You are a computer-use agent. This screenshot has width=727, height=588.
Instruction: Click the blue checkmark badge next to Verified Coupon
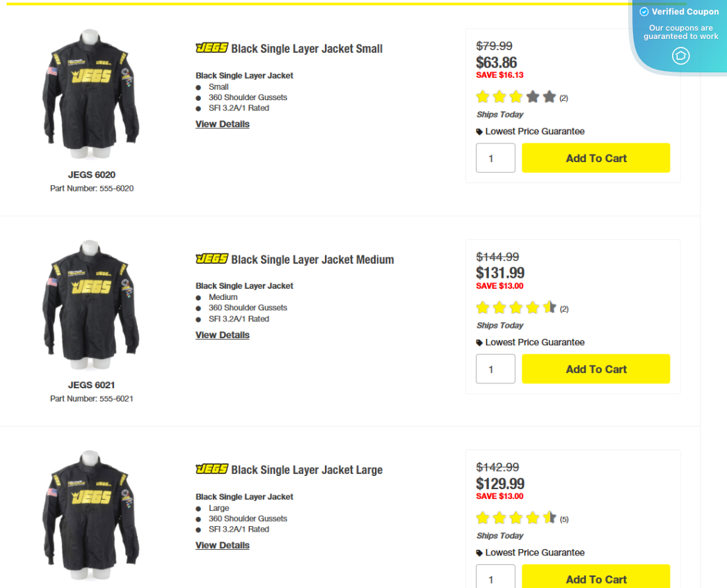coord(645,11)
